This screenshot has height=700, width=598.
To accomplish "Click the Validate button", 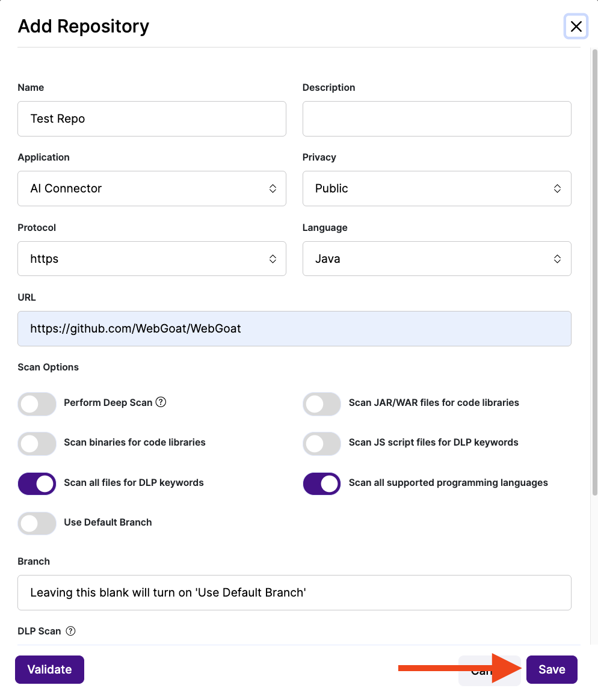I will click(x=49, y=669).
